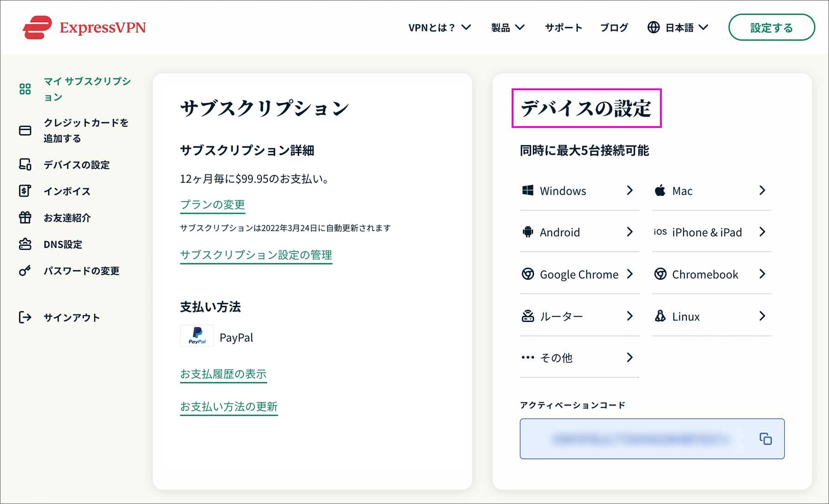Select クレジットカードを追加する in the sidebar
Image resolution: width=829 pixels, height=504 pixels.
click(x=86, y=131)
